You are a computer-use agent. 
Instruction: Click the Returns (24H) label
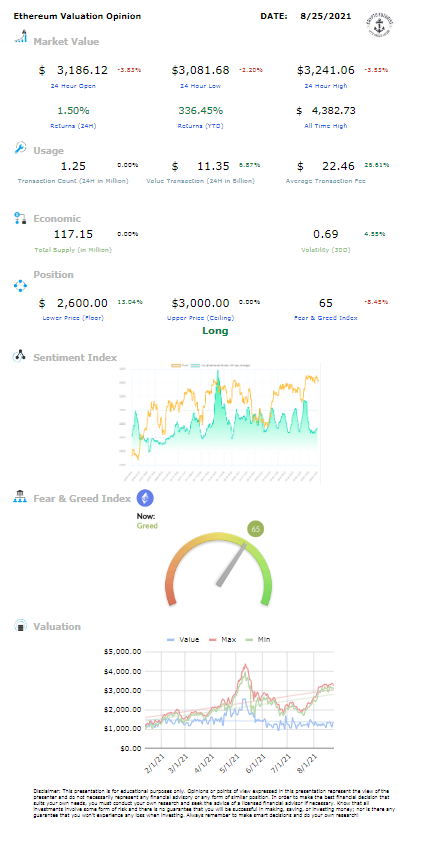73,126
